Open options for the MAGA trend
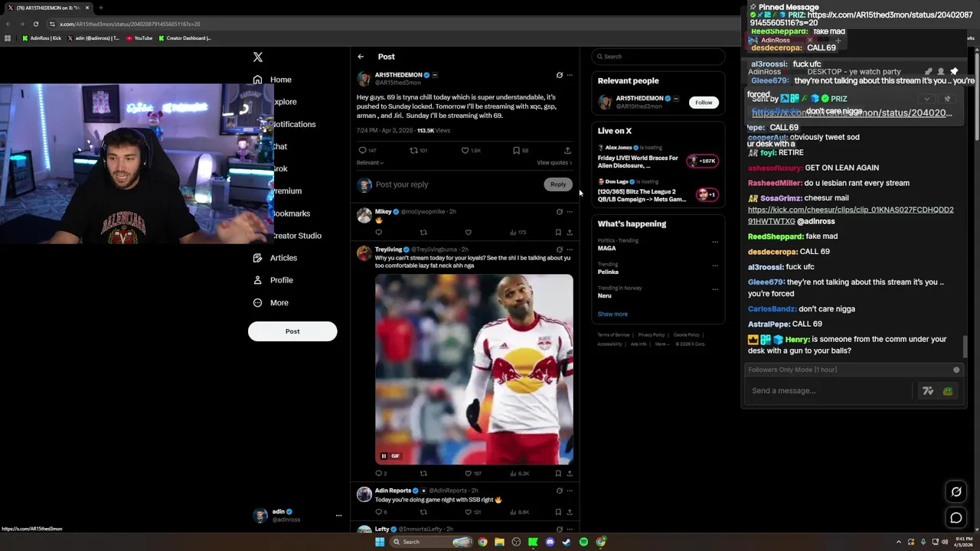This screenshot has height=551, width=980. click(715, 242)
